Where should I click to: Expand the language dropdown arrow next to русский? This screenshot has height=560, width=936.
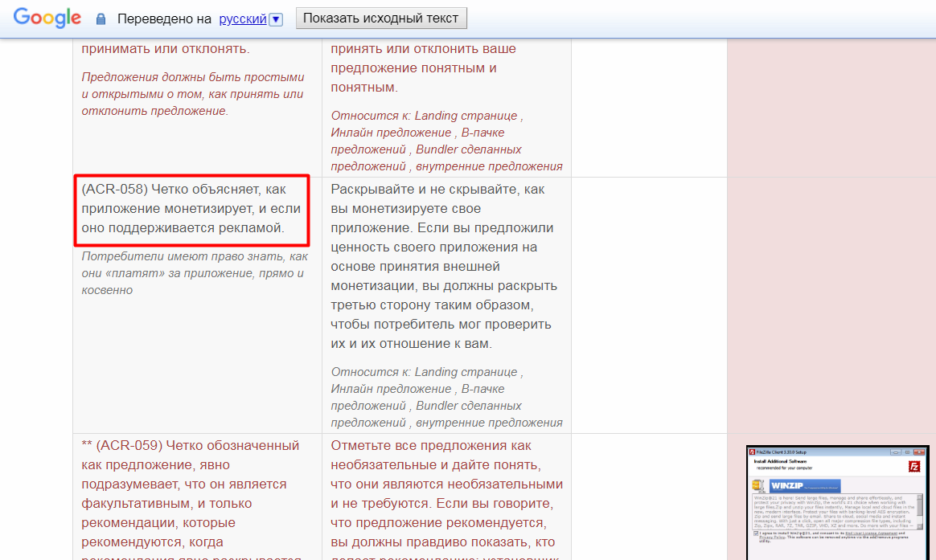pyautogui.click(x=276, y=19)
